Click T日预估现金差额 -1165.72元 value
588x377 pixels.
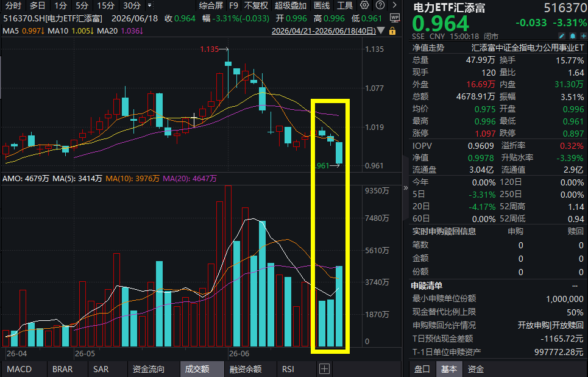[x=562, y=339]
